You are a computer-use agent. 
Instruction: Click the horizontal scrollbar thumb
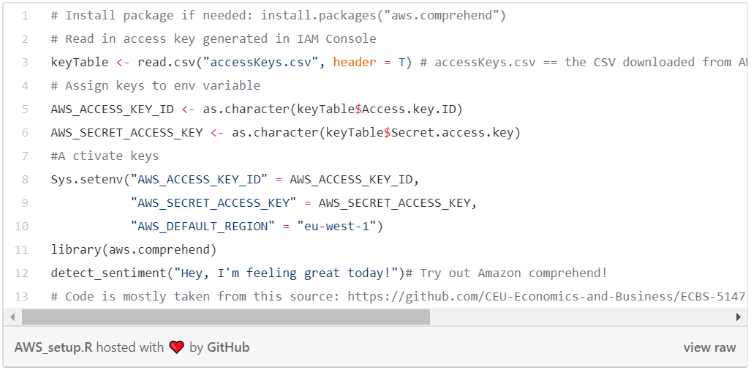[x=226, y=317]
